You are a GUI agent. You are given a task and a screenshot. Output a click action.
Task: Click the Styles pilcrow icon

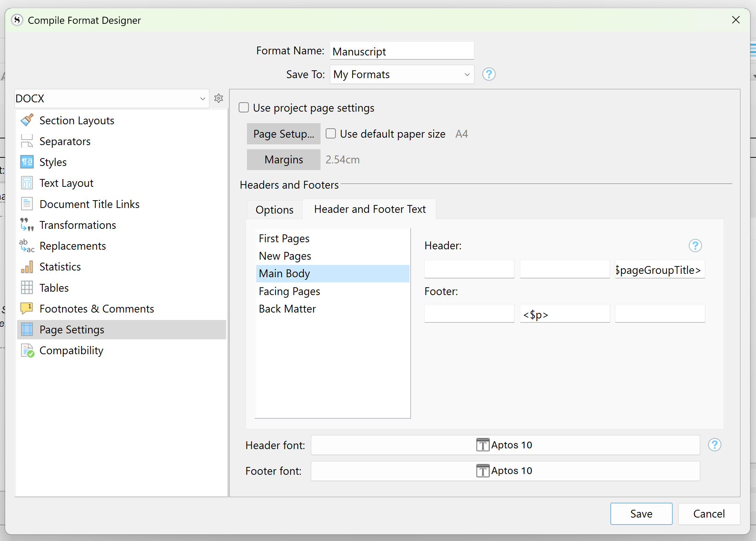(27, 162)
